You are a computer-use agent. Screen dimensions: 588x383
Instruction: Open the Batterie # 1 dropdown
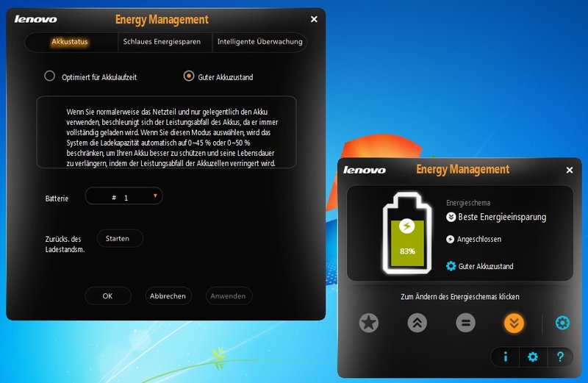pos(123,196)
